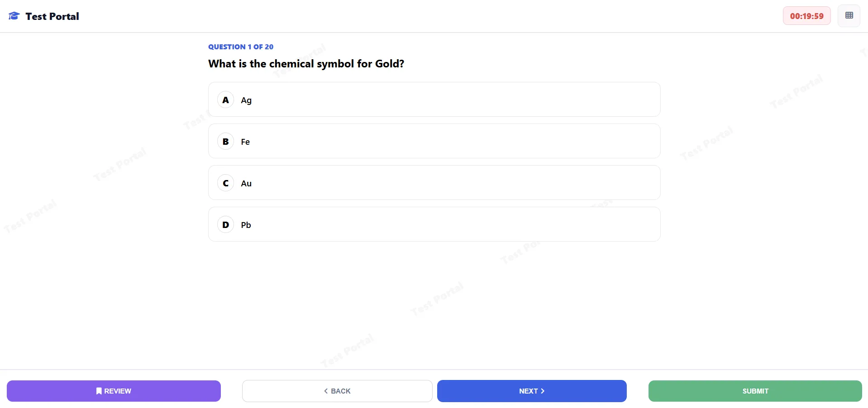Viewport: 868px width, 408px height.
Task: Click the Question 1 of 20 label
Action: pyautogui.click(x=241, y=47)
